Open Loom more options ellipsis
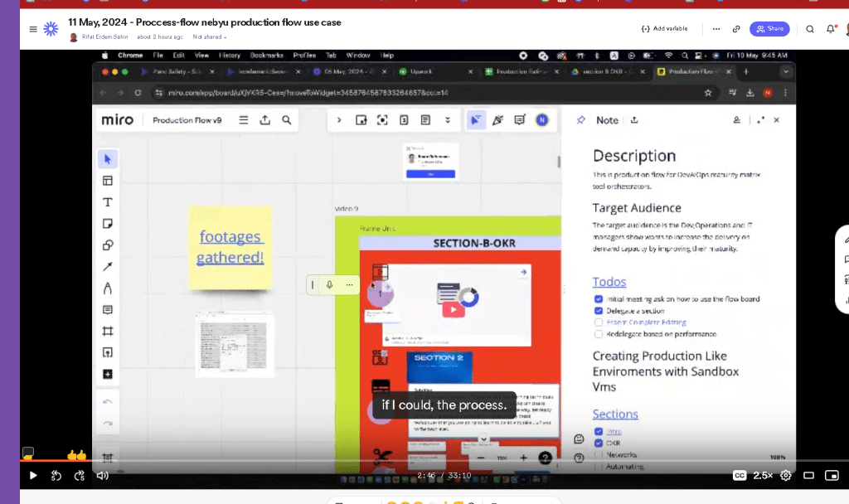 tap(716, 29)
